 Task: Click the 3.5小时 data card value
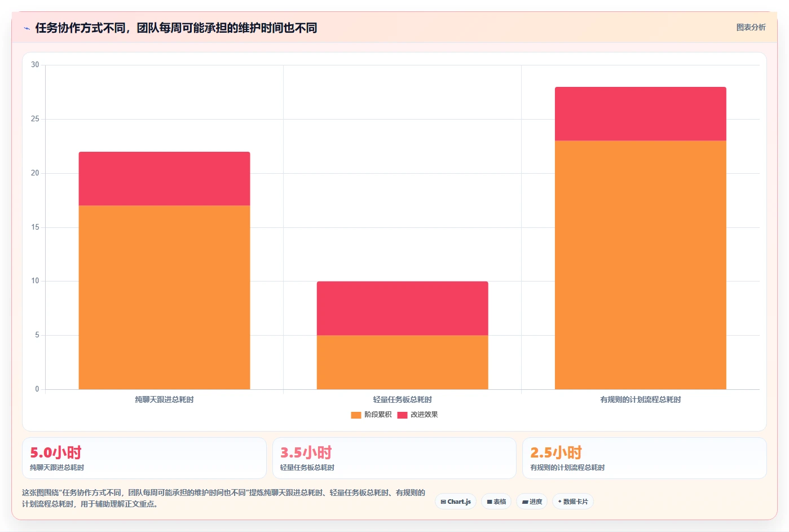click(x=306, y=452)
